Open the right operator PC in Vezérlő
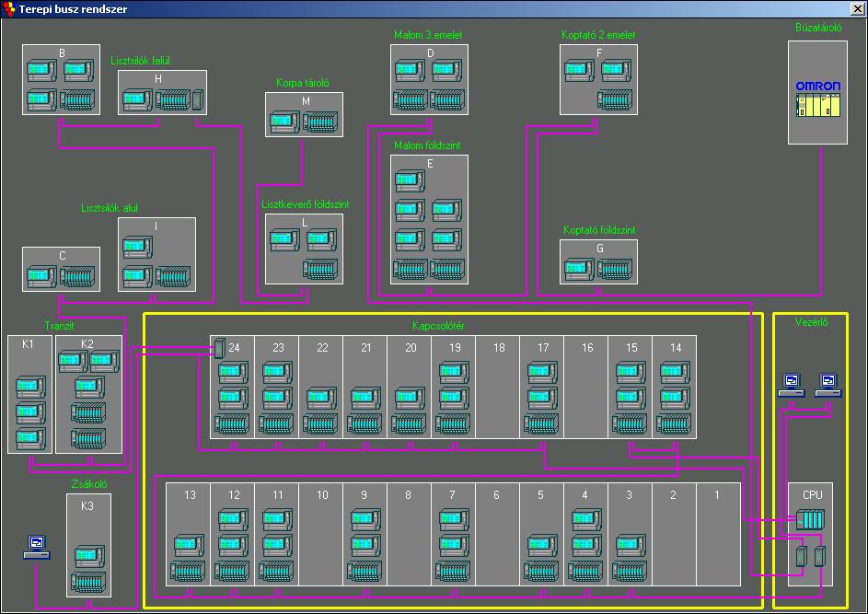 (828, 384)
